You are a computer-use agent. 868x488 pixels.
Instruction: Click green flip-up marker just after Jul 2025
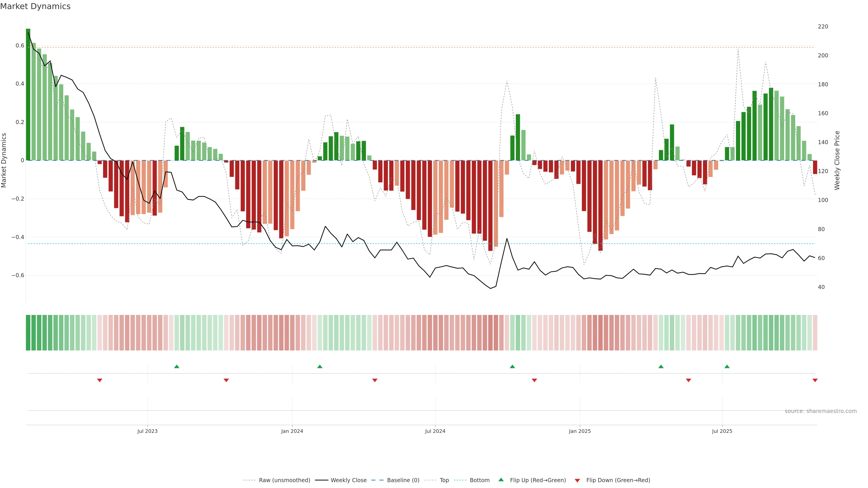pyautogui.click(x=727, y=366)
